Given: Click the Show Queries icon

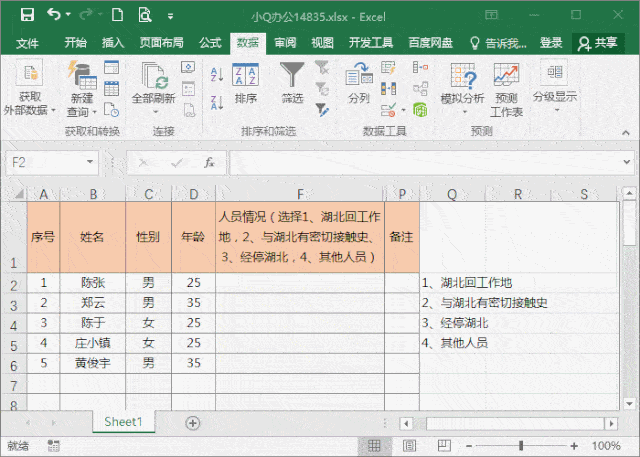Looking at the screenshot, I should [x=111, y=67].
